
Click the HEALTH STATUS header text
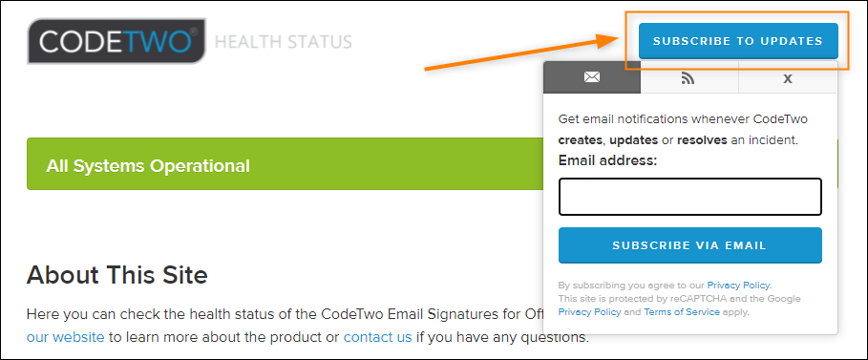click(x=283, y=42)
